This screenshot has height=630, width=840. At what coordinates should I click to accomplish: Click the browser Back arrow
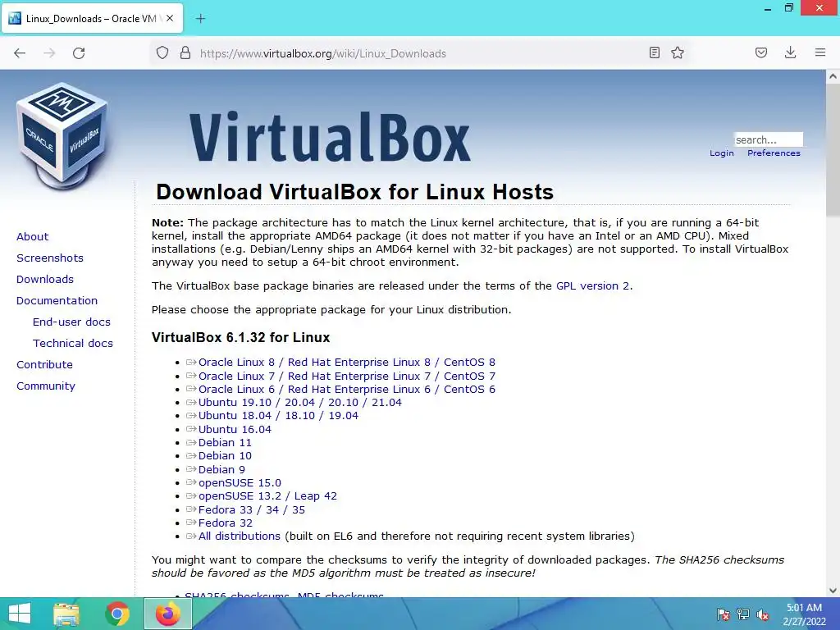(x=20, y=53)
